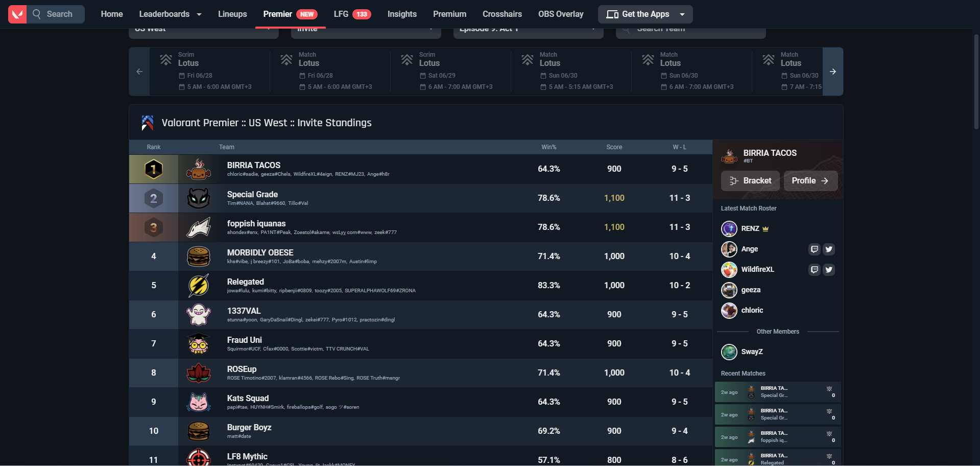
Task: Open the LFG tab
Action: tap(352, 14)
